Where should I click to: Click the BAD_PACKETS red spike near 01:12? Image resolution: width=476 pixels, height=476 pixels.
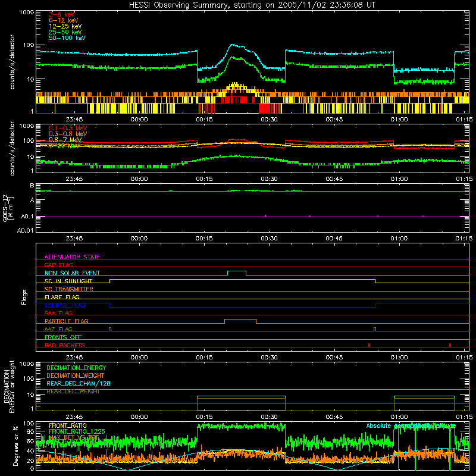450,345
